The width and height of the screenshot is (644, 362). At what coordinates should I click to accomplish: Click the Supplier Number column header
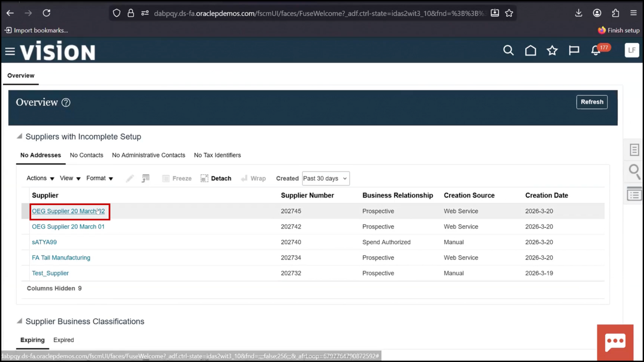(x=307, y=195)
